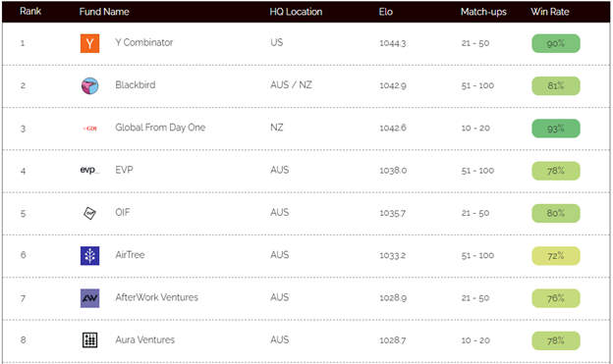613x364 pixels.
Task: Open the Global From Day One link
Action: pos(160,128)
